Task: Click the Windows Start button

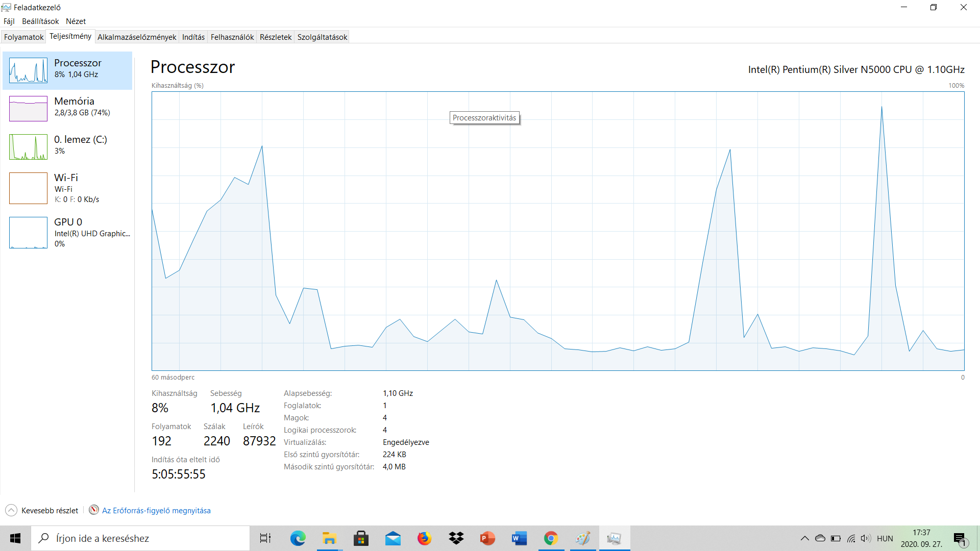Action: [x=15, y=538]
